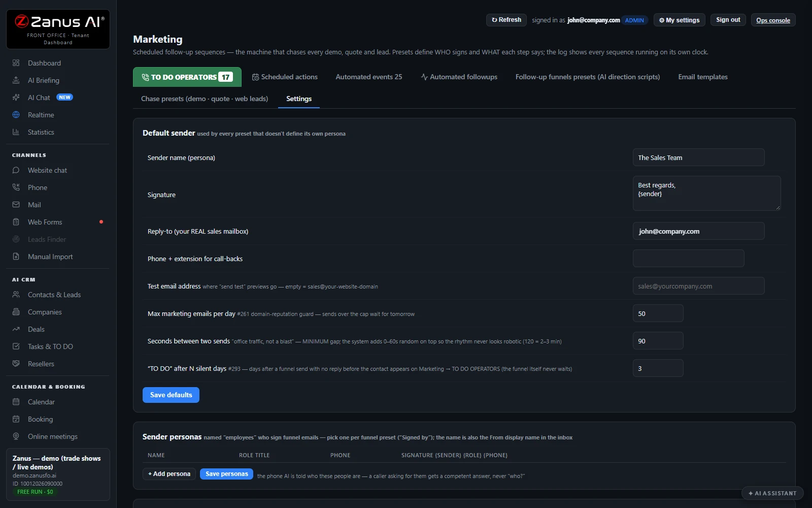Open Deals trend icon
Screen dimensions: 812x508
point(16,329)
